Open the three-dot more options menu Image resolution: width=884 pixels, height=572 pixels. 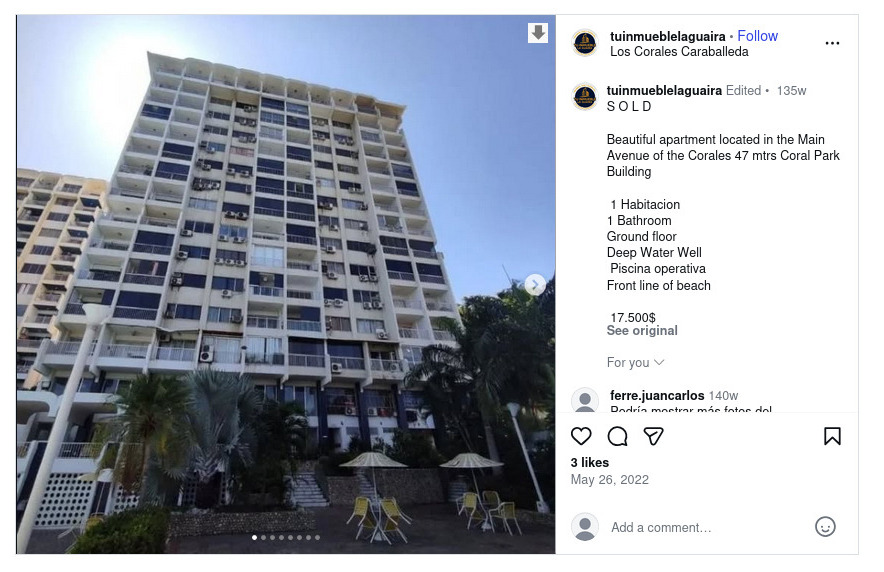click(832, 43)
